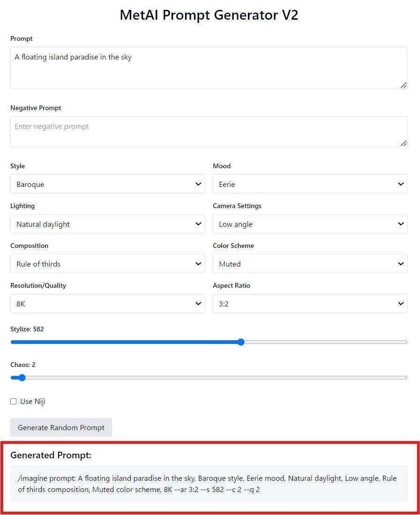Click the Style dropdown chevron arrow
Screen dimensions: 420x515
point(198,184)
